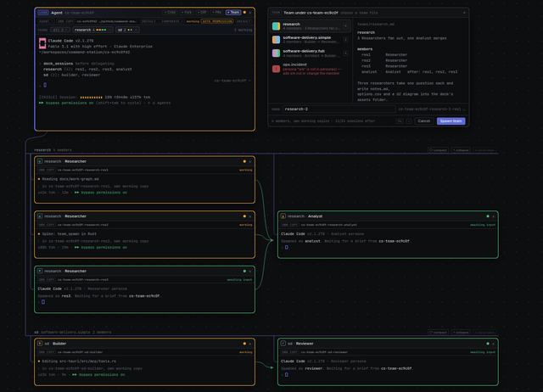The height and width of the screenshot is (392, 543).
Task: Click the software-delivery.full team color icon
Action: (276, 53)
